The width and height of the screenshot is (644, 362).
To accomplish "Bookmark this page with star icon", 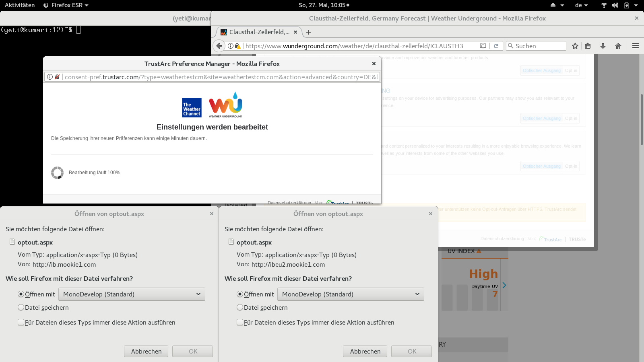I will [575, 46].
